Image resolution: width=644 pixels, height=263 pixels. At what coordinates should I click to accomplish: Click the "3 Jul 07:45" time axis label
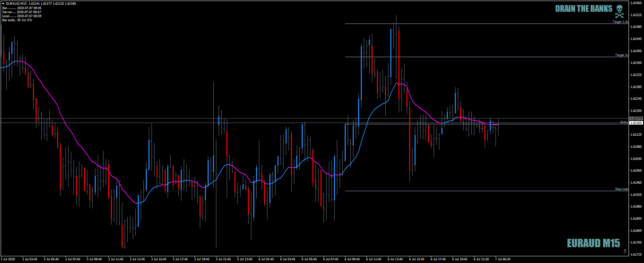(x=73, y=259)
